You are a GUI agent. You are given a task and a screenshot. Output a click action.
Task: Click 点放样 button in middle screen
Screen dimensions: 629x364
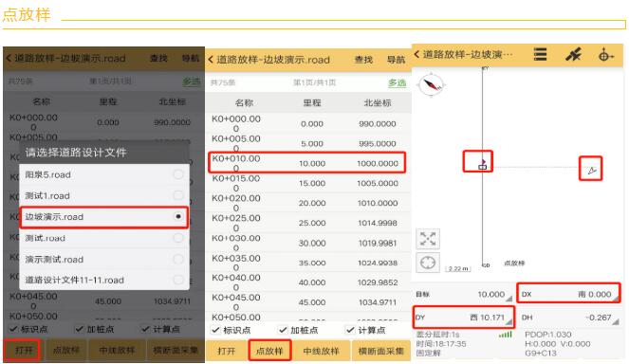click(269, 351)
